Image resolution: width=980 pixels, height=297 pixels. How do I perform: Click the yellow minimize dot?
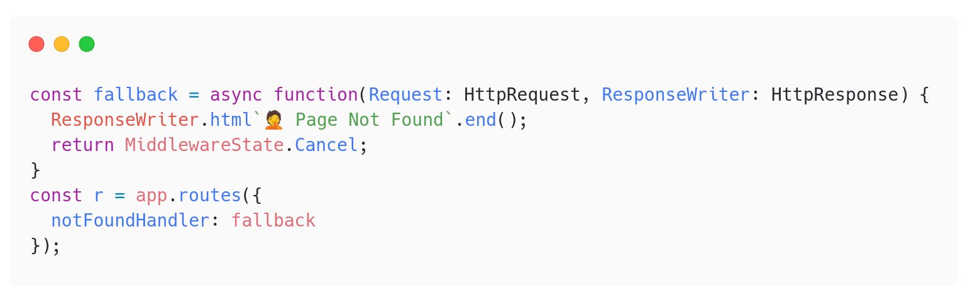[x=62, y=44]
